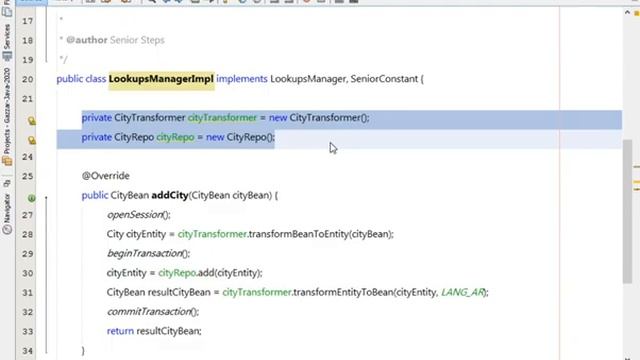The height and width of the screenshot is (360, 640).
Task: Click transformBeanToEntity method call
Action: (x=298, y=234)
